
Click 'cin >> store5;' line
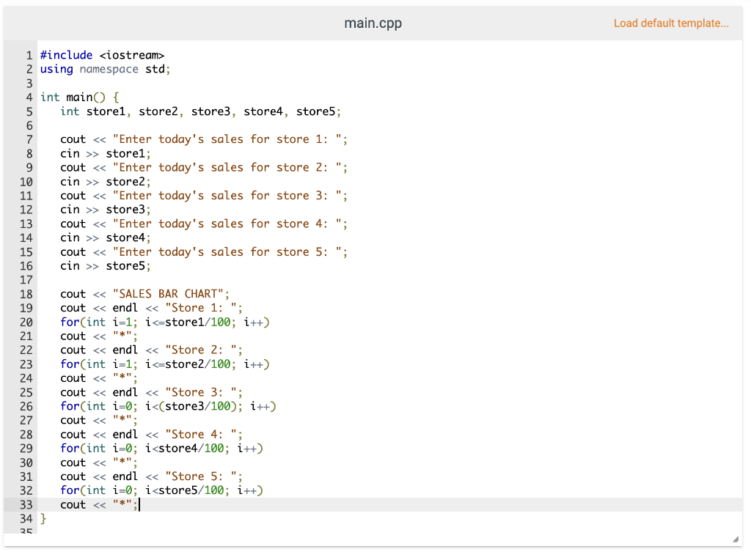point(106,266)
